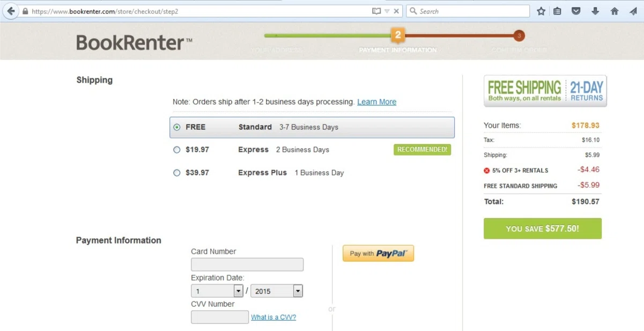Expand the expiration month dropdown

239,291
